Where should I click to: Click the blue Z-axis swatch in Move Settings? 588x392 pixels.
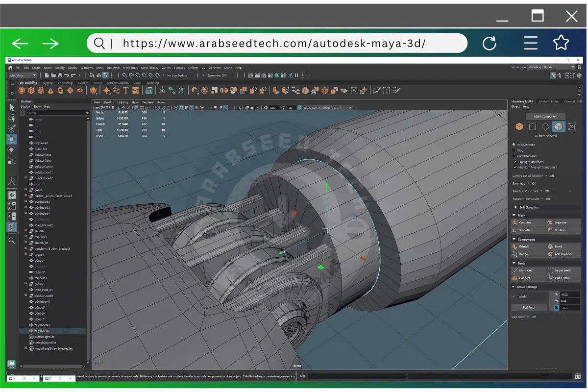click(556, 308)
